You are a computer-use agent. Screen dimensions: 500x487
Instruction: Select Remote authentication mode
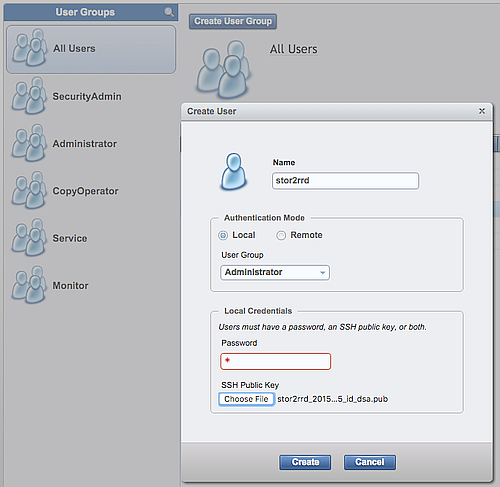pyautogui.click(x=281, y=235)
